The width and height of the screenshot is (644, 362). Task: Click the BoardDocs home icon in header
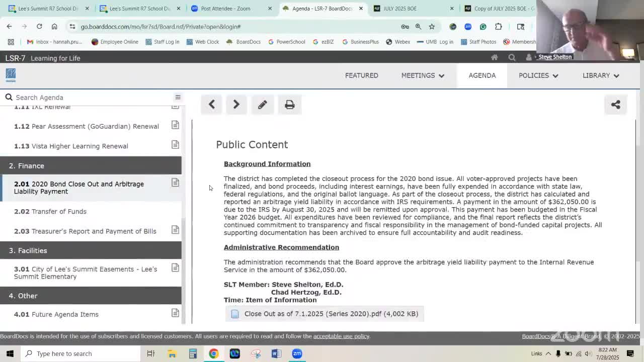click(494, 58)
